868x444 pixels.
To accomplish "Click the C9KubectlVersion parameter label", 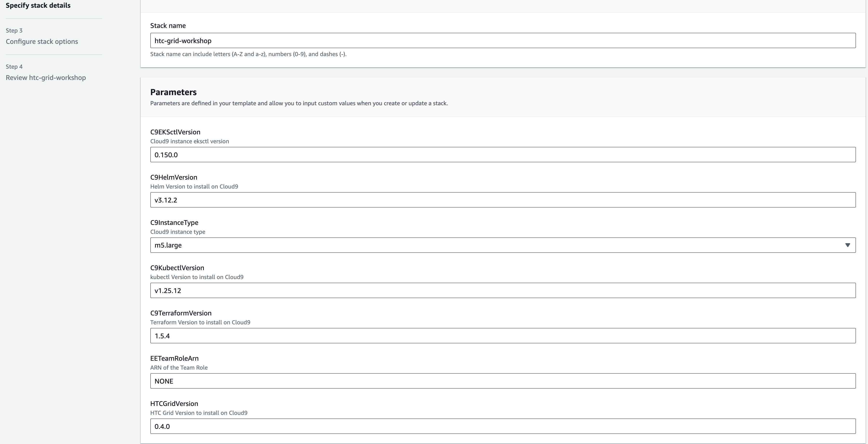I will (177, 268).
